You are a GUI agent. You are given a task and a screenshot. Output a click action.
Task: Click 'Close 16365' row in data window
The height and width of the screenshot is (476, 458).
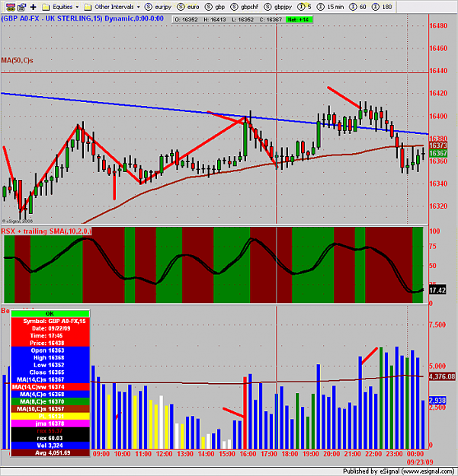point(50,372)
